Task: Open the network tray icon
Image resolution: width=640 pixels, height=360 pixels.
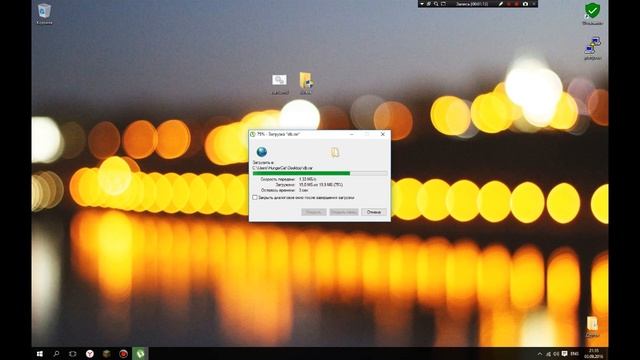Action: point(548,354)
